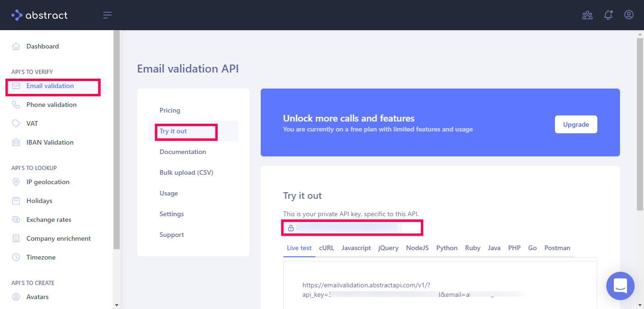This screenshot has width=644, height=309.
Task: Click the sidebar scrollbar thumb
Action: 117,139
